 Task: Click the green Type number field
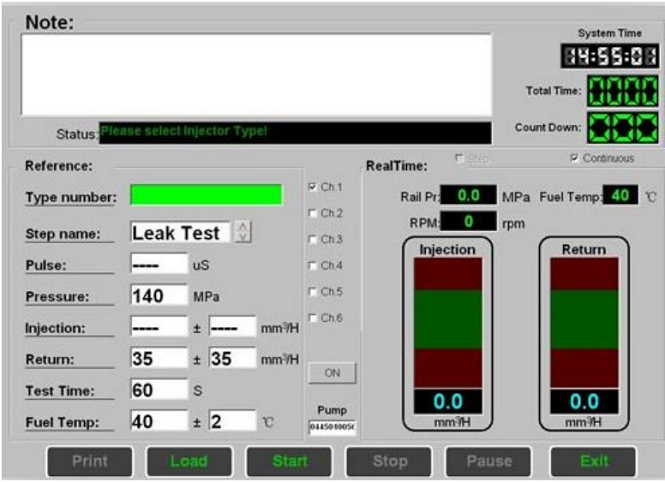(206, 195)
